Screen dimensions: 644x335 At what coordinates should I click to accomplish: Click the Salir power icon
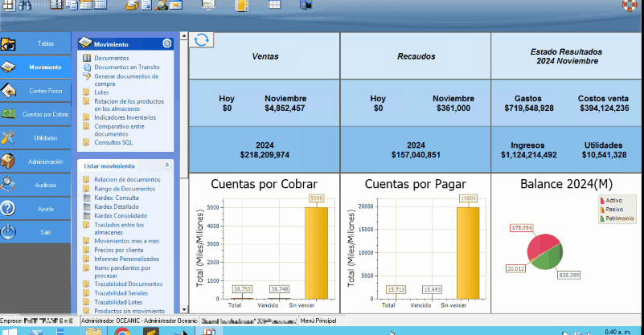coord(9,232)
